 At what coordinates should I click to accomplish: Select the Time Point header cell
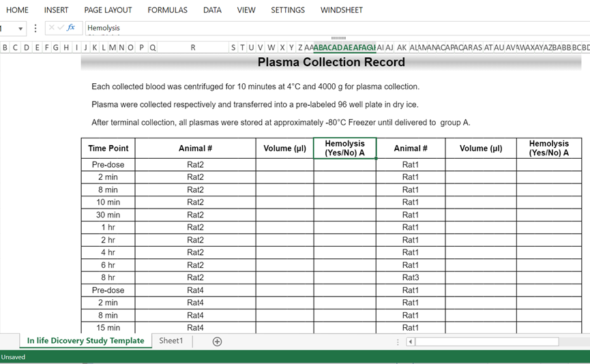click(108, 149)
